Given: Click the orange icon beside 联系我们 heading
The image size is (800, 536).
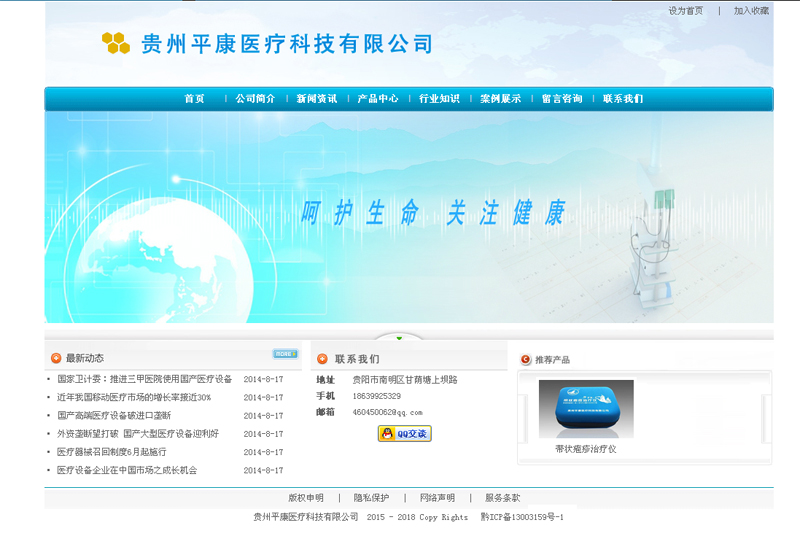Looking at the screenshot, I should coord(322,358).
